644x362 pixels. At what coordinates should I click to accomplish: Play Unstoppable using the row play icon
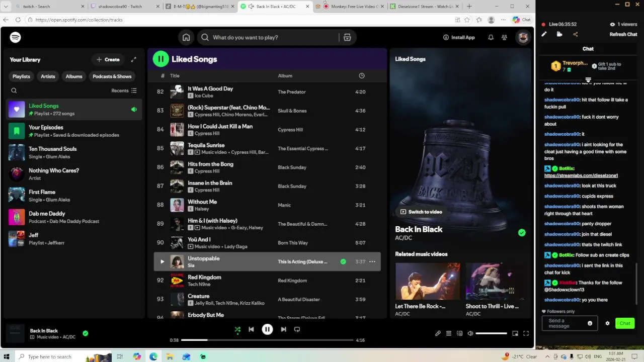[162, 261]
